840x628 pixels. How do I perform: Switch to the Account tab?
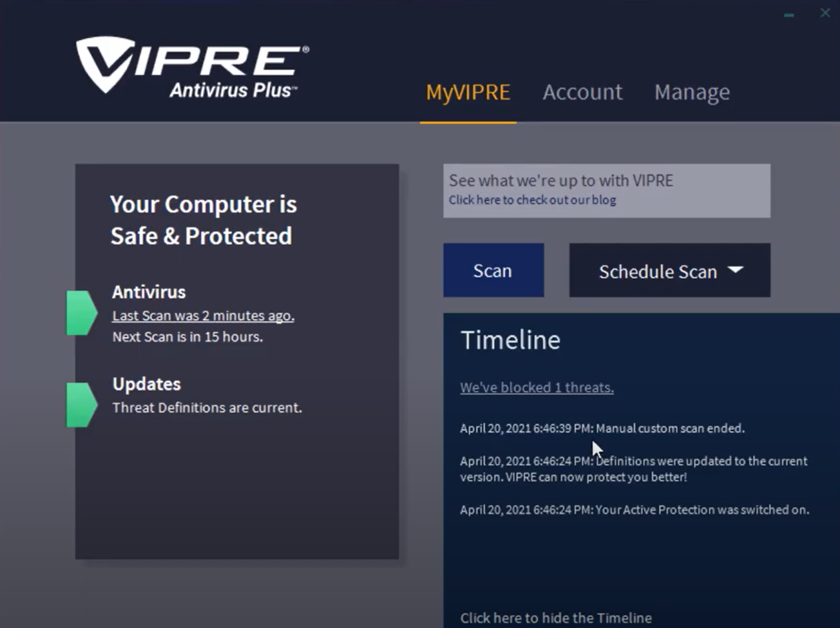click(582, 92)
